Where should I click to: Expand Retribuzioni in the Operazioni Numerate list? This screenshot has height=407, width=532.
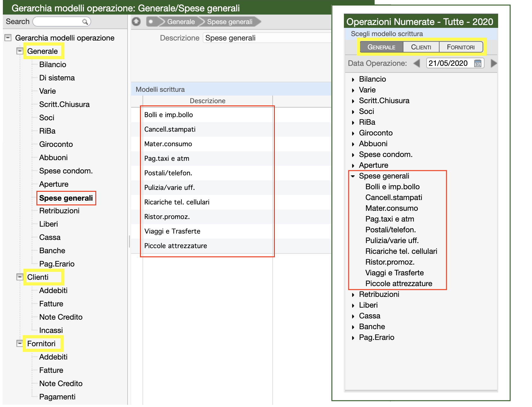[x=353, y=295]
